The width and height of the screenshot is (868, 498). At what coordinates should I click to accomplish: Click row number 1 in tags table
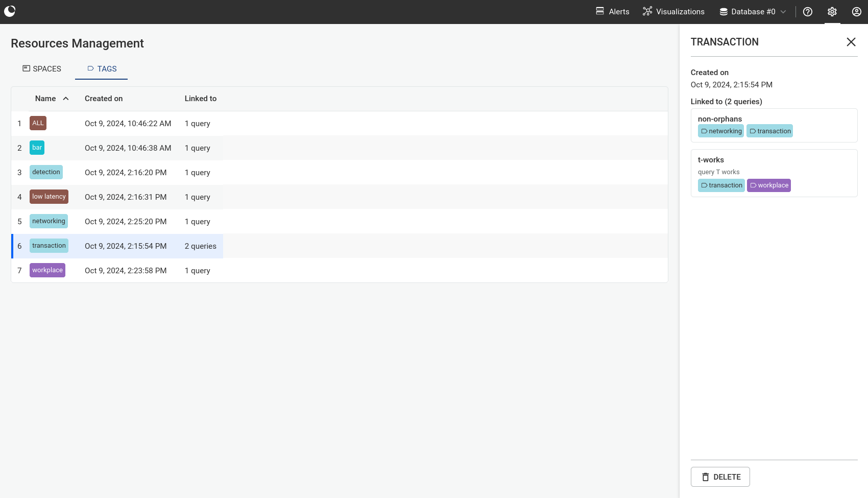coord(19,124)
